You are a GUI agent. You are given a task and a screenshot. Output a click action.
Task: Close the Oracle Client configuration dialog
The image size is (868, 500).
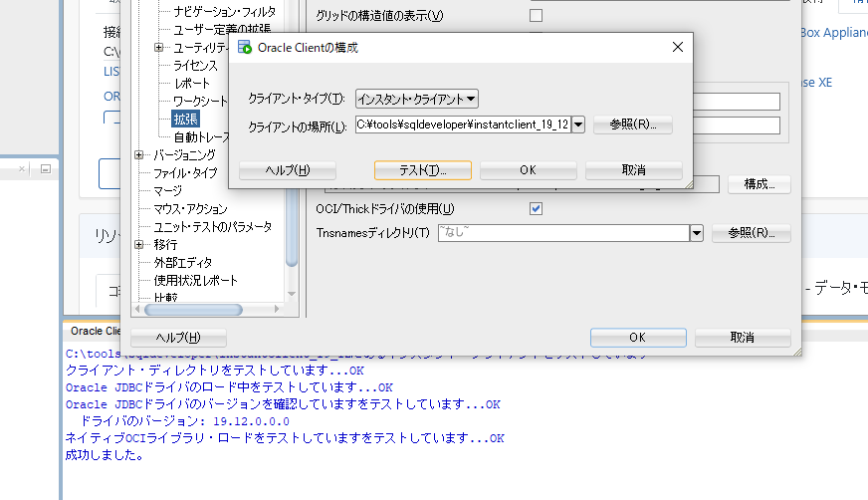point(678,47)
